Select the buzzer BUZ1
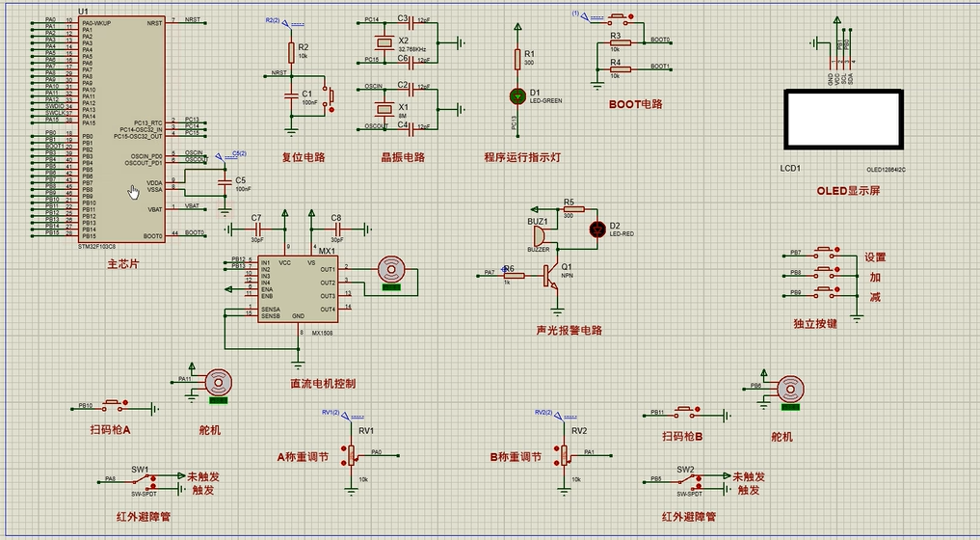 pos(538,236)
